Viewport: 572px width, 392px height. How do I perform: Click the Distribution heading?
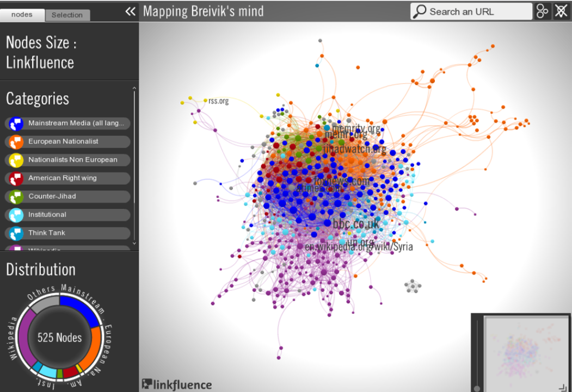pyautogui.click(x=41, y=270)
